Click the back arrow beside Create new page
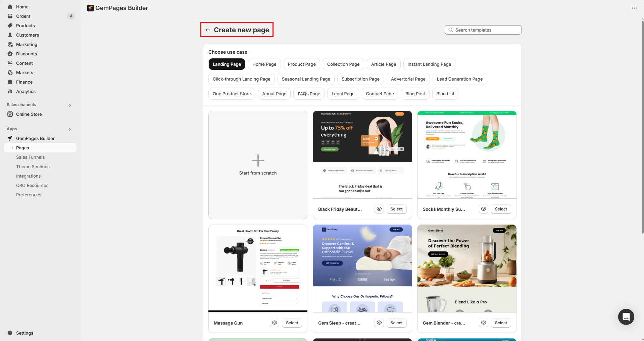 pyautogui.click(x=208, y=30)
